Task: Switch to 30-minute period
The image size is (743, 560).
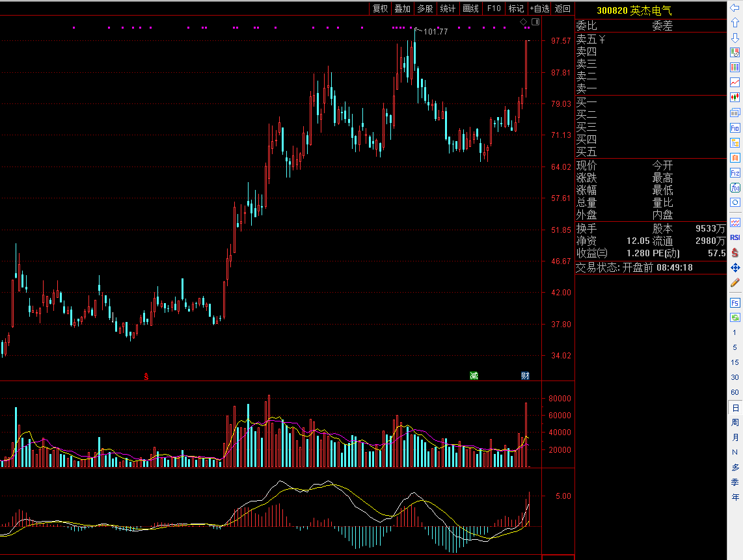Action: point(735,377)
